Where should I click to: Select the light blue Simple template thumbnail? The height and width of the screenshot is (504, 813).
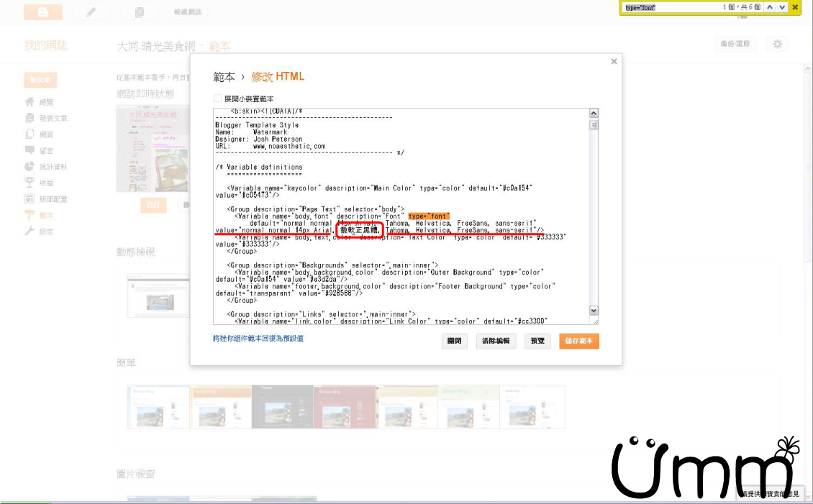click(x=159, y=407)
